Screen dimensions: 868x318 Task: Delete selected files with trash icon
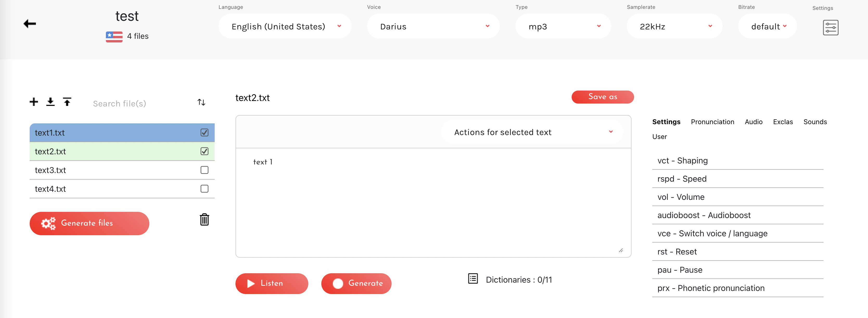click(204, 220)
